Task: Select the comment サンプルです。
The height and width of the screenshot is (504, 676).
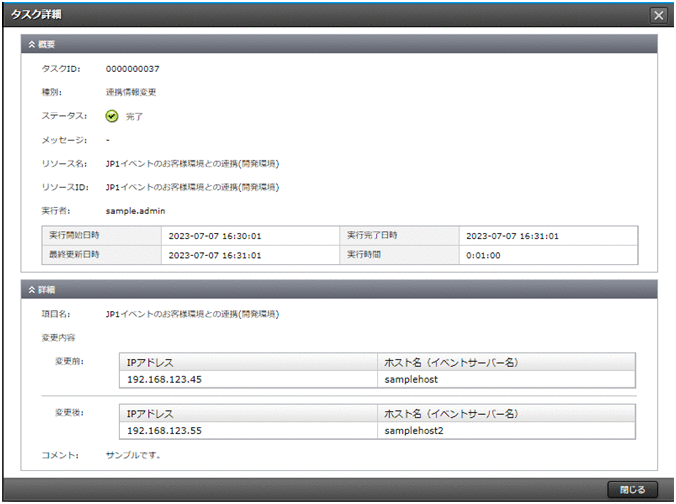Action: 133,455
